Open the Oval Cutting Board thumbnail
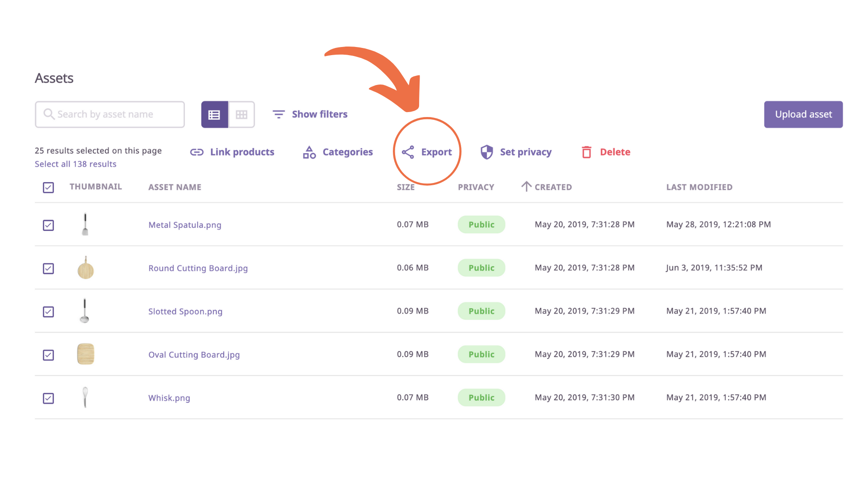This screenshot has width=868, height=488. coord(85,354)
